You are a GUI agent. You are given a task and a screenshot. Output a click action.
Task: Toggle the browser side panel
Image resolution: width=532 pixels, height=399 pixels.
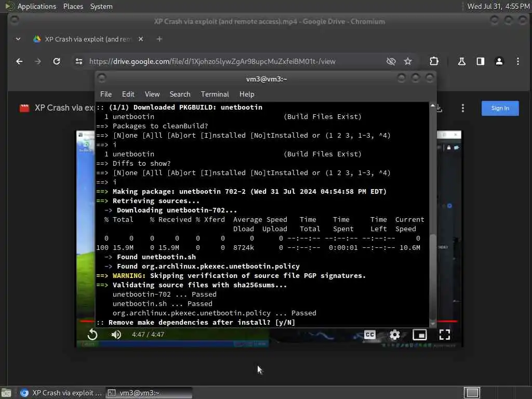480,61
